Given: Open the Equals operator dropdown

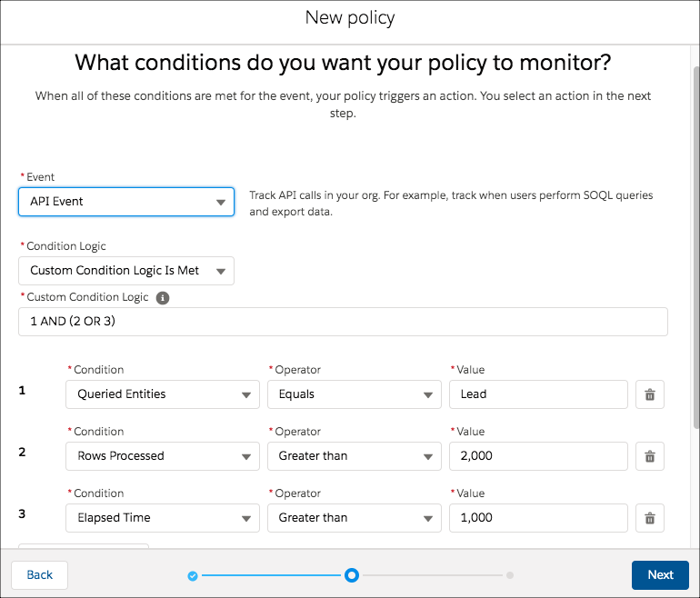Looking at the screenshot, I should click(x=355, y=394).
